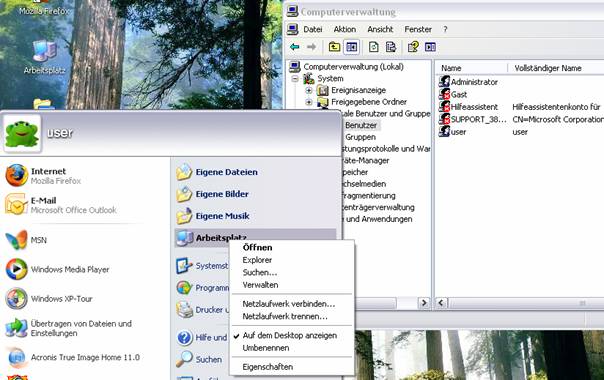The image size is (604, 380).
Task: Open the Ansicht menu
Action: click(380, 29)
